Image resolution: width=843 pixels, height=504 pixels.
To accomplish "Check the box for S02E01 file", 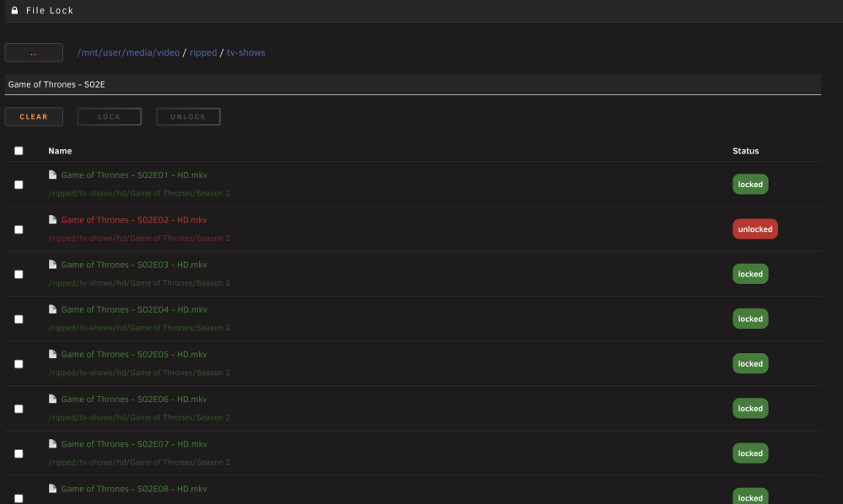I will (19, 185).
